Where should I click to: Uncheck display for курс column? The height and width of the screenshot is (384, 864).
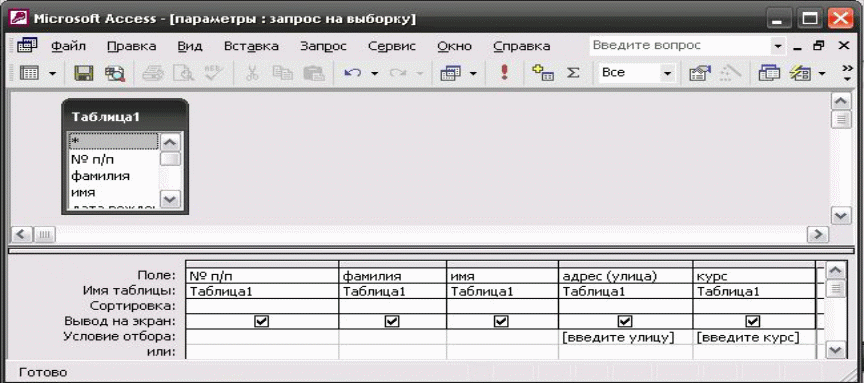(752, 321)
